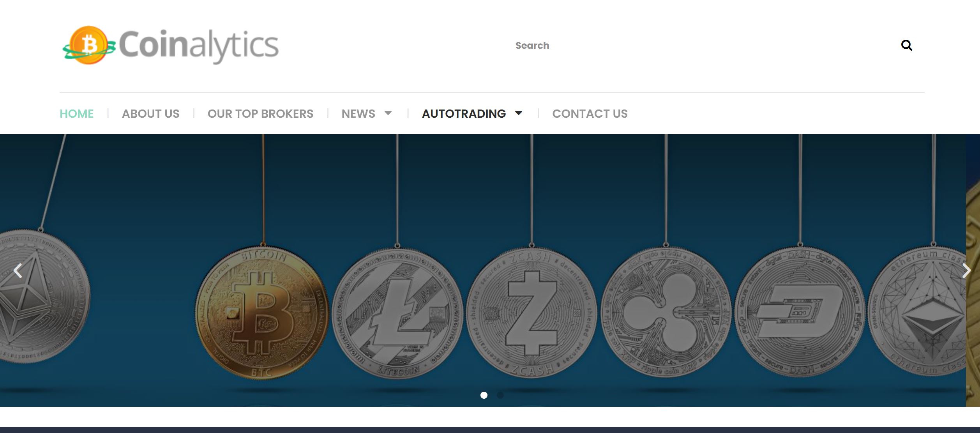Click the golden Bitcoin coin image
Viewport: 980px width, 433px height.
click(x=262, y=313)
